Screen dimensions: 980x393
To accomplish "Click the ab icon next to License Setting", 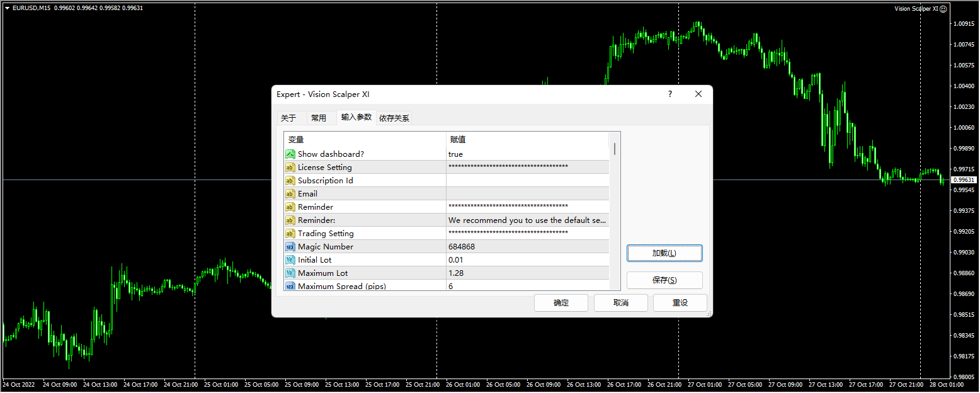I will click(x=290, y=167).
